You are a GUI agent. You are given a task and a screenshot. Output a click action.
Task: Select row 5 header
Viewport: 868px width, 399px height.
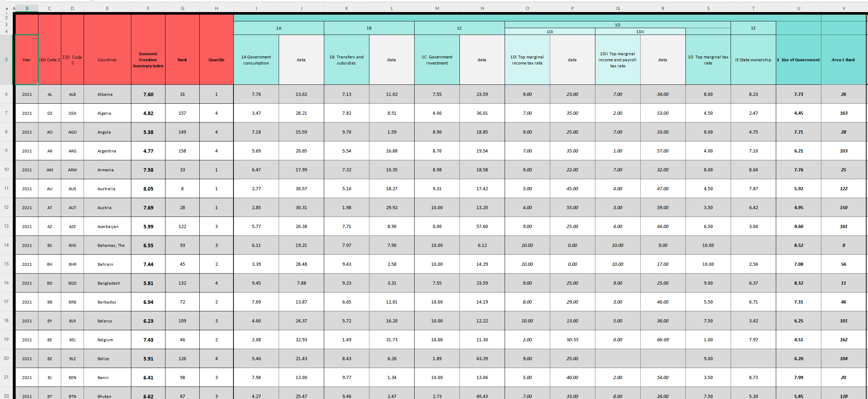pos(6,59)
